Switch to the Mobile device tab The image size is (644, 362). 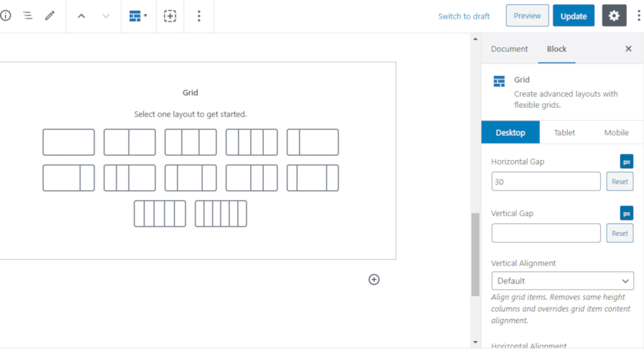click(616, 133)
